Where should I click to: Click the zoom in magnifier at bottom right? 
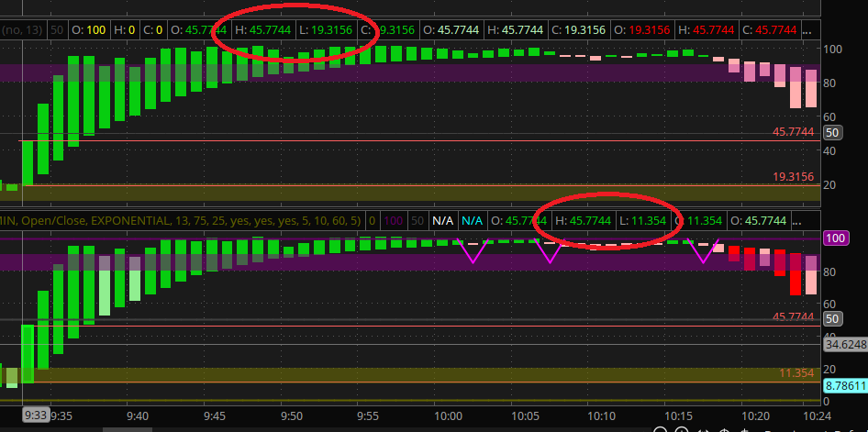(682, 428)
